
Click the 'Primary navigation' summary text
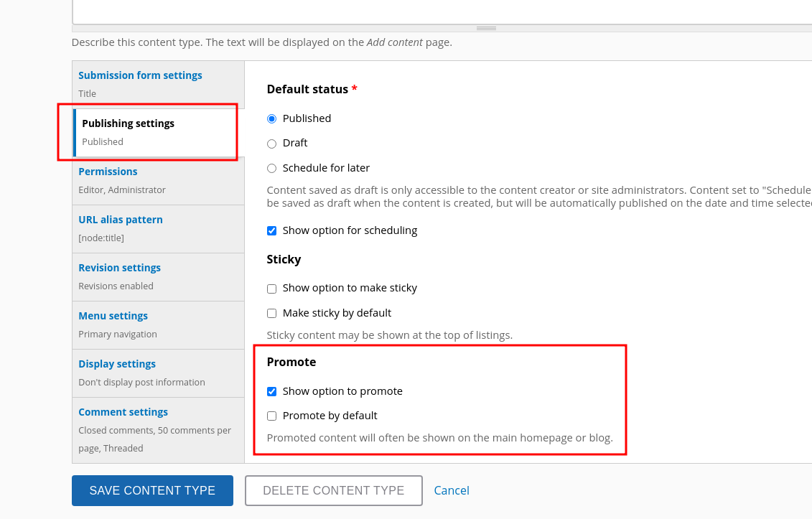(x=118, y=335)
